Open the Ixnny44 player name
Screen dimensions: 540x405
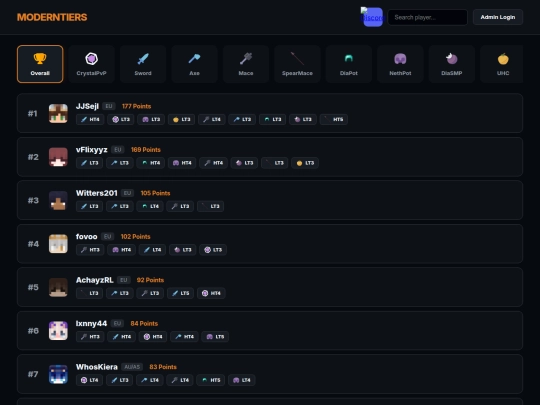click(92, 323)
